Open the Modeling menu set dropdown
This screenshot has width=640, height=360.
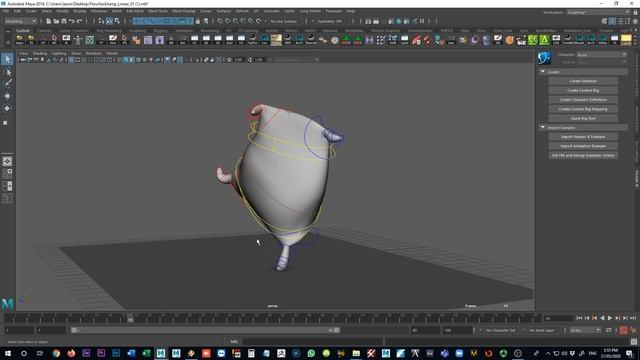[x=20, y=21]
